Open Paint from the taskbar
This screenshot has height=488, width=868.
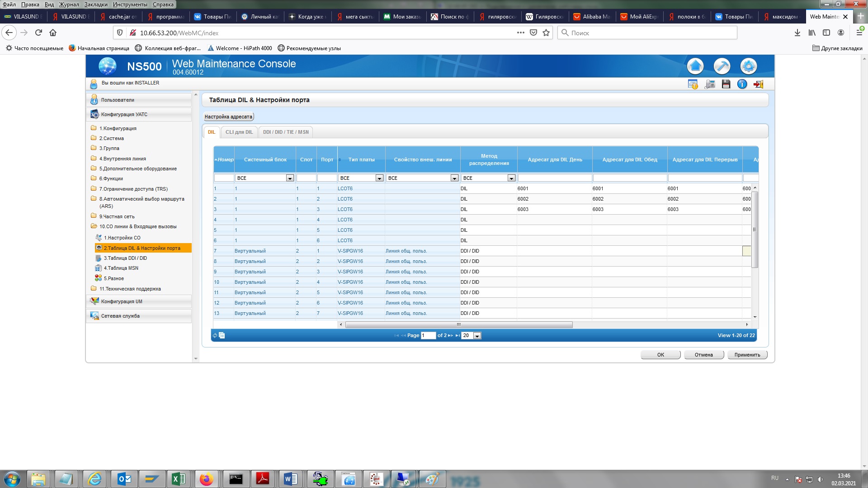click(432, 479)
